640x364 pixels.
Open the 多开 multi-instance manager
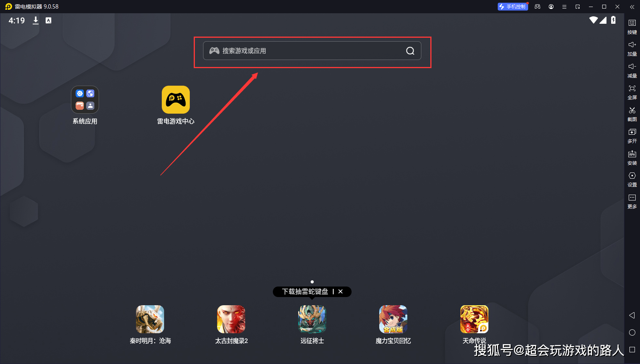pos(632,135)
